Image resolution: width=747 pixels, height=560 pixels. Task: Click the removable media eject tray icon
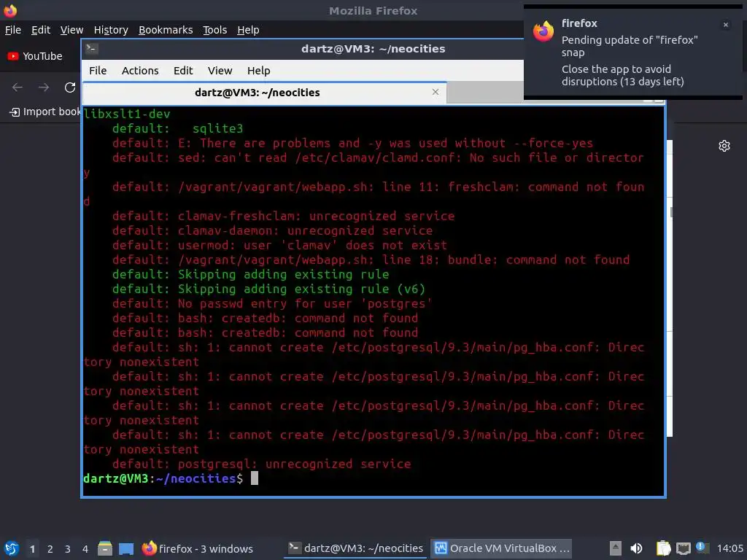point(616,548)
